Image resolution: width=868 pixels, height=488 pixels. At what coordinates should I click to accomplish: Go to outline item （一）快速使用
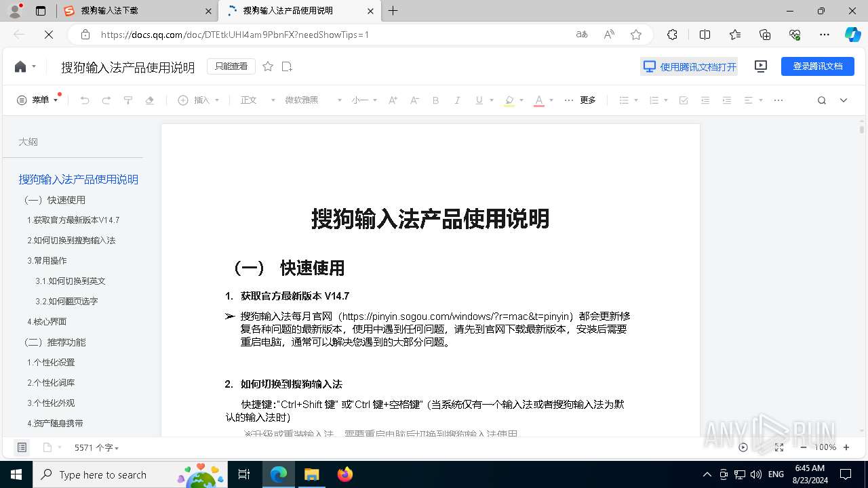(55, 200)
